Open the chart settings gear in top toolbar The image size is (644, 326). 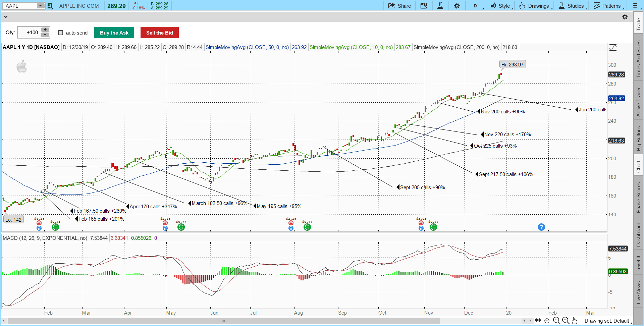(x=457, y=6)
